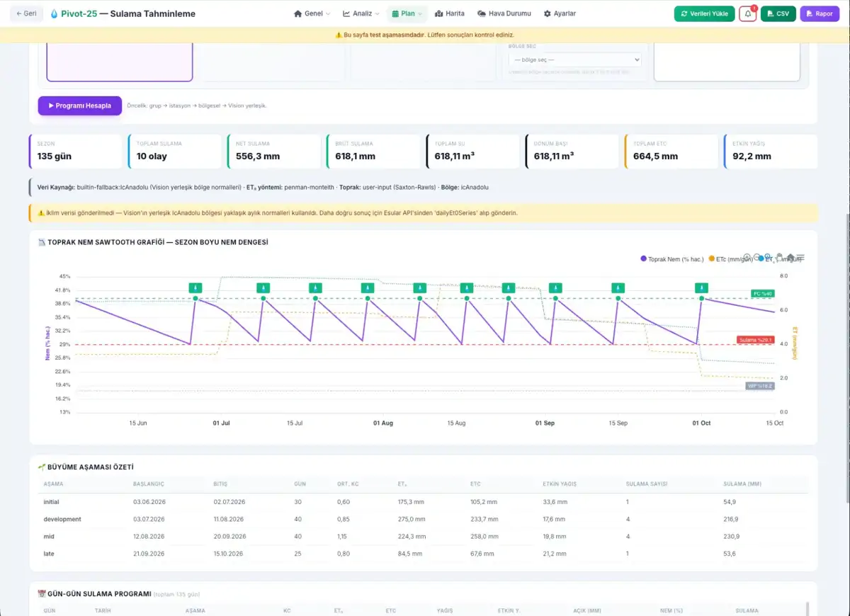850x616 pixels.
Task: Open Ayarlar settings
Action: tap(560, 13)
